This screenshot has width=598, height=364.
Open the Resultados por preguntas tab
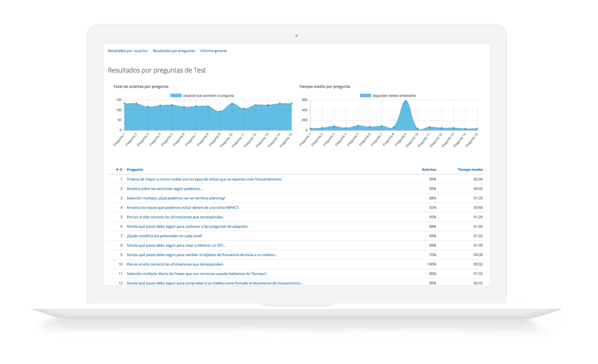pyautogui.click(x=174, y=51)
